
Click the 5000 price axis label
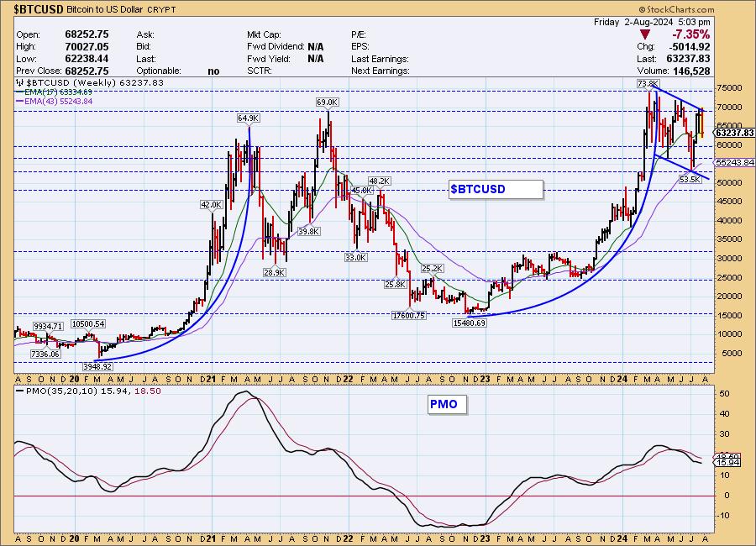(x=732, y=353)
